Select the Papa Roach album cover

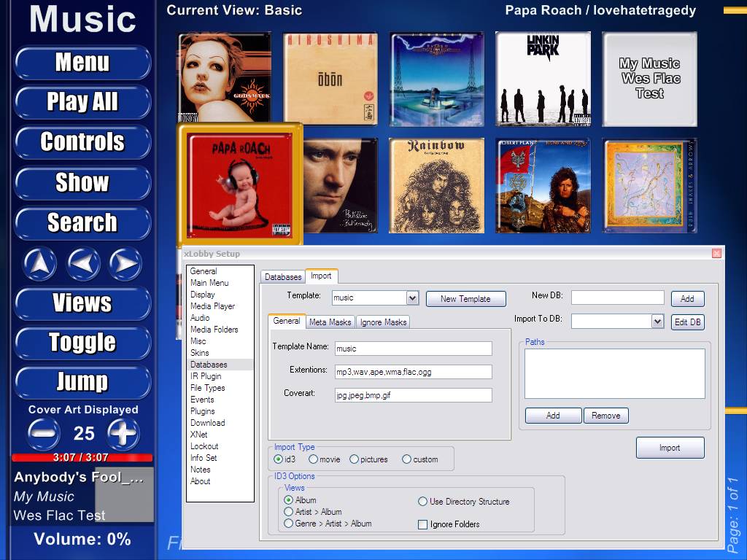click(x=239, y=184)
